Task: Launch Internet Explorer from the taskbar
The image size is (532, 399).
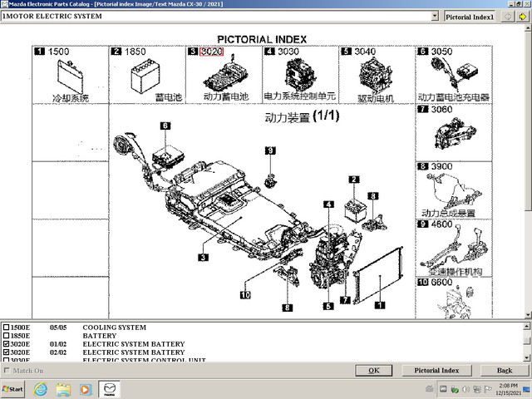Action: [x=41, y=389]
